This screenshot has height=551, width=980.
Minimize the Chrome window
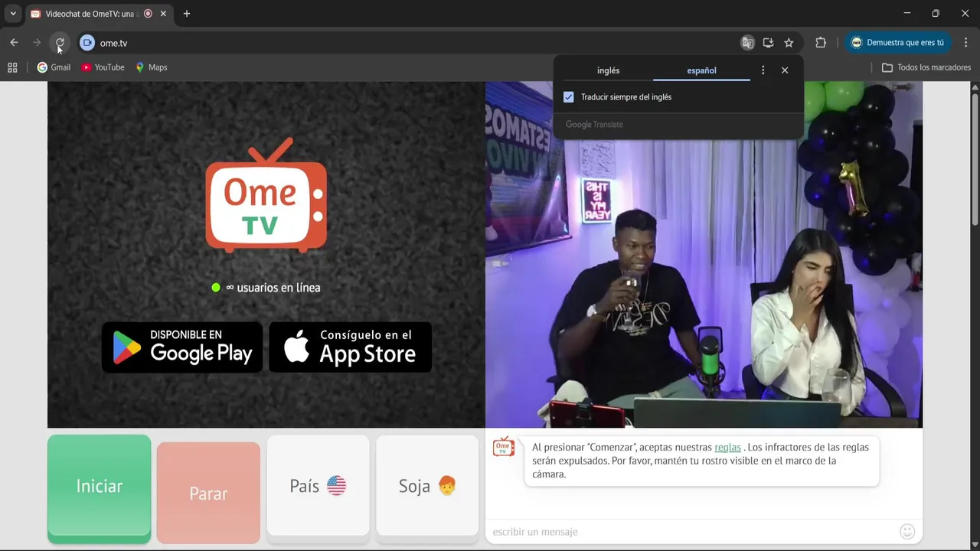click(907, 14)
